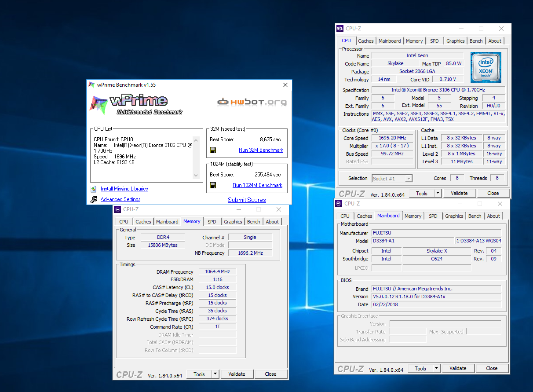Click Validate button in Mainboard window
Viewport: 533px width, 392px height.
tap(458, 368)
